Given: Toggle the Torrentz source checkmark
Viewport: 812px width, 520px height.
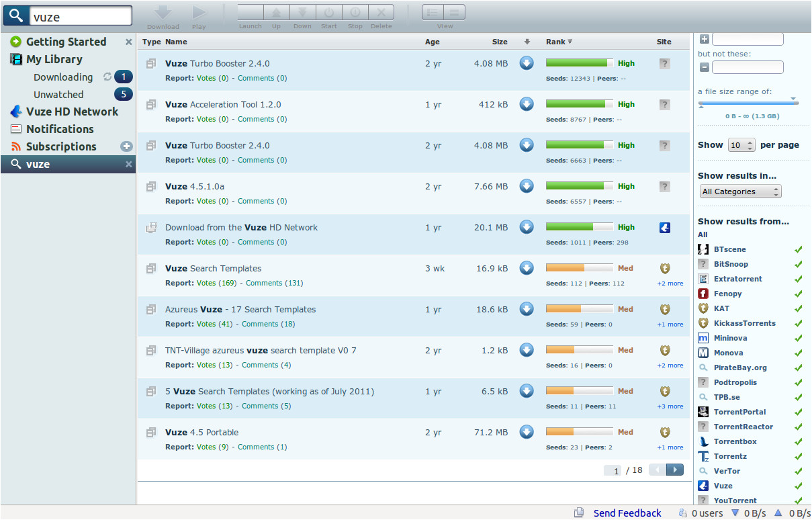Looking at the screenshot, I should click(799, 456).
